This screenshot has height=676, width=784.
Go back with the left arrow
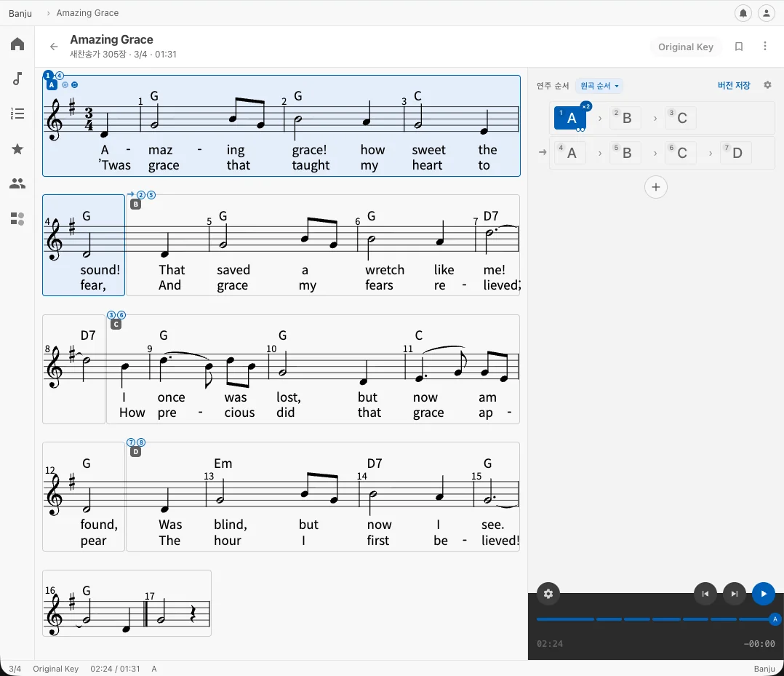click(x=54, y=47)
